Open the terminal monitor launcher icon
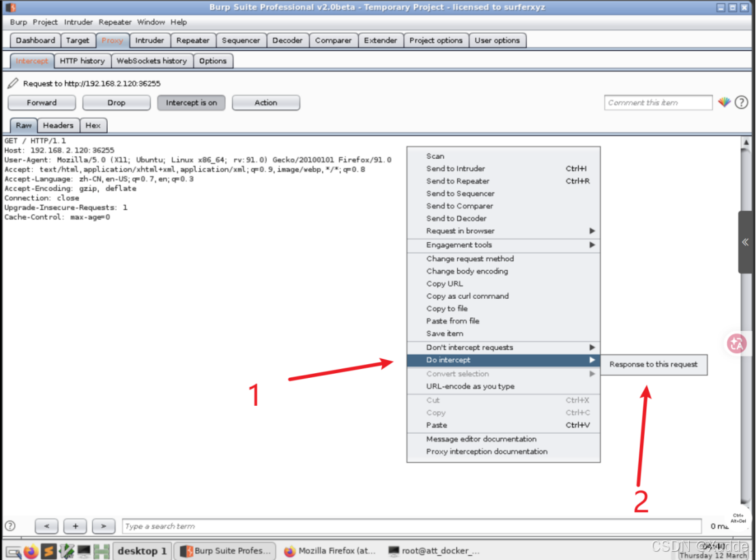 tap(84, 551)
